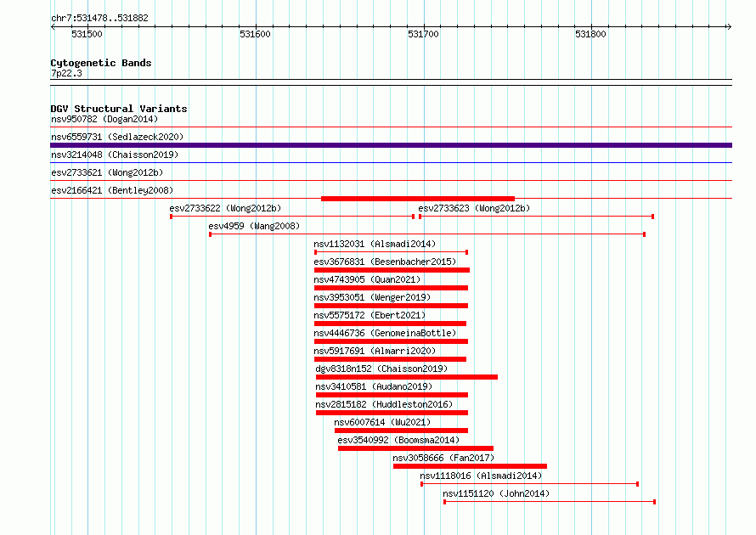756x535 pixels.
Task: Click the nsv1151120 (John2014) label
Action: click(496, 493)
